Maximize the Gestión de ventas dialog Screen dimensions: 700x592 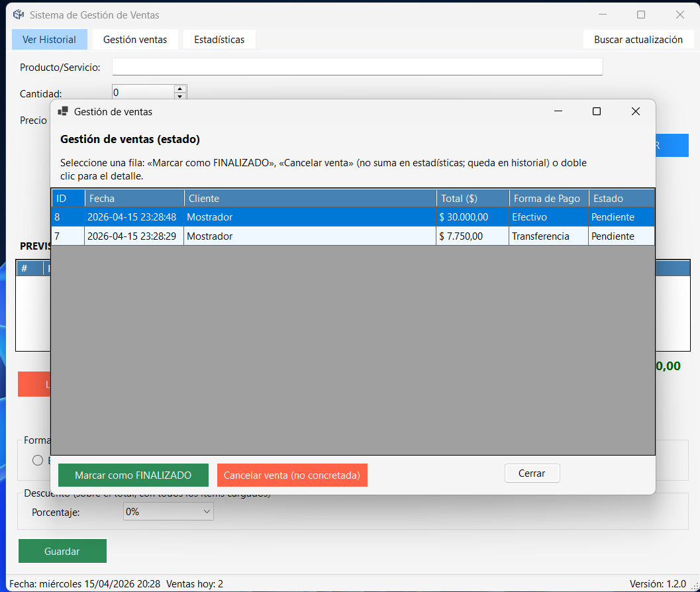point(597,111)
